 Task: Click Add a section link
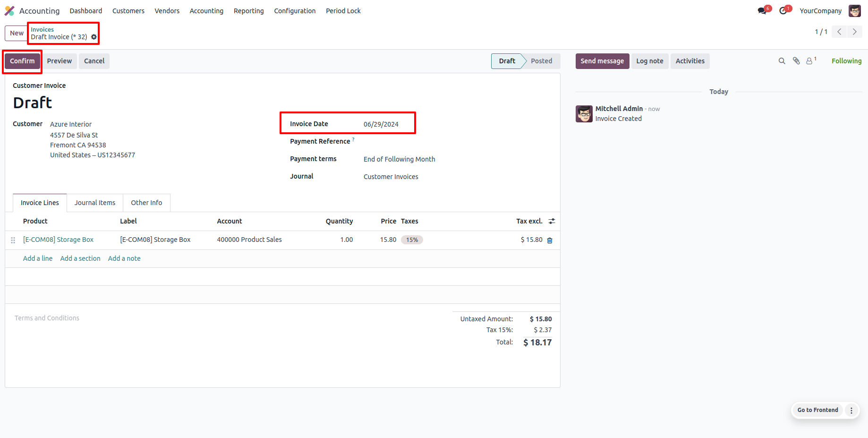(x=80, y=258)
